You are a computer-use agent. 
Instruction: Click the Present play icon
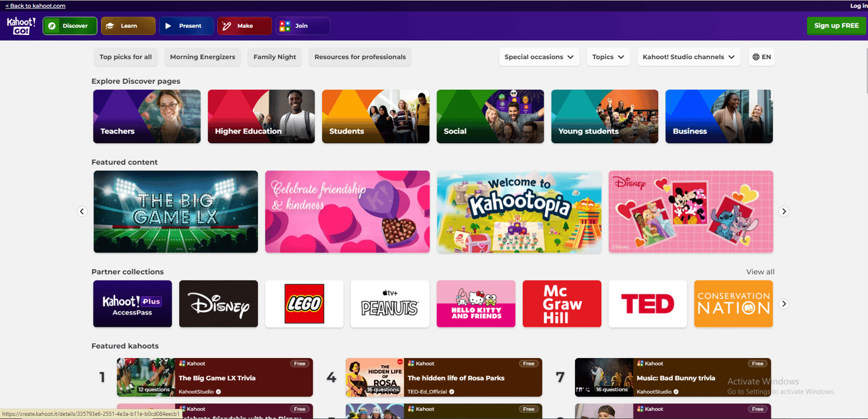[x=168, y=26]
